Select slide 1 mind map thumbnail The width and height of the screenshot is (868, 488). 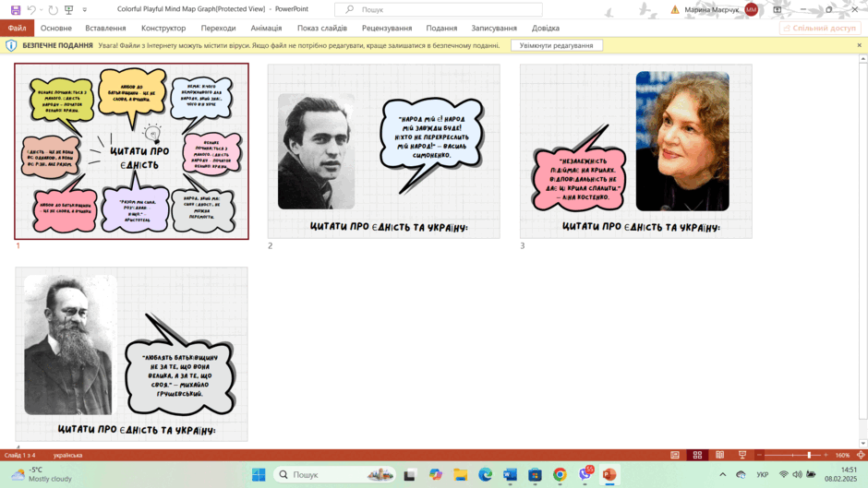click(132, 151)
